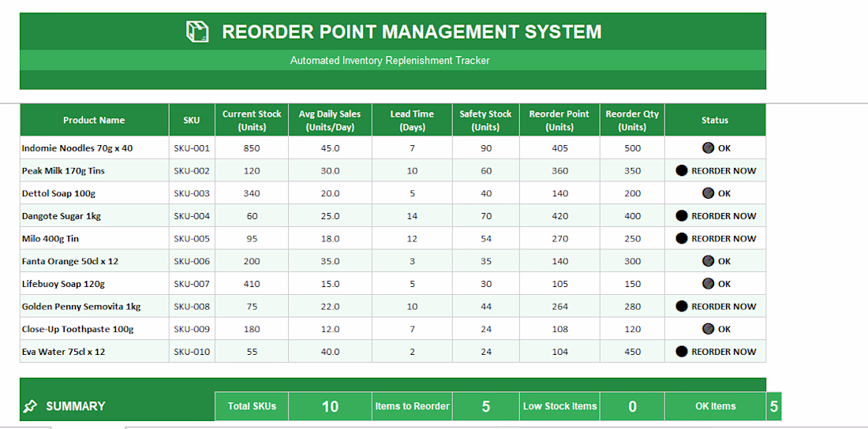The width and height of the screenshot is (868, 429).
Task: Select the SKU-010 cell
Action: 192,352
